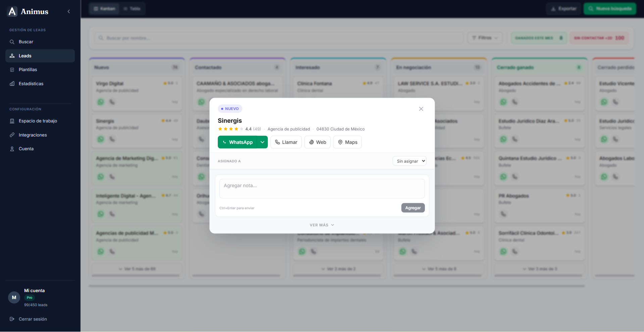Image resolution: width=644 pixels, height=332 pixels.
Task: Click the Pro plan badge
Action: pos(30,297)
